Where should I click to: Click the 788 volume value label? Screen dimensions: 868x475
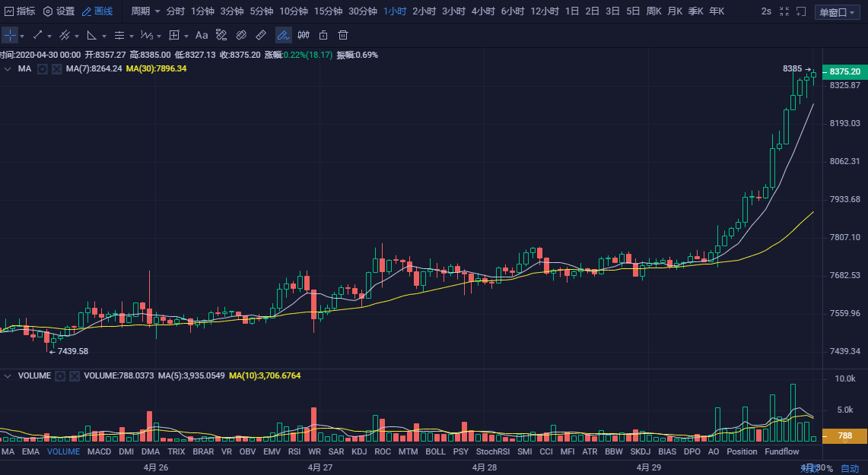coord(844,435)
